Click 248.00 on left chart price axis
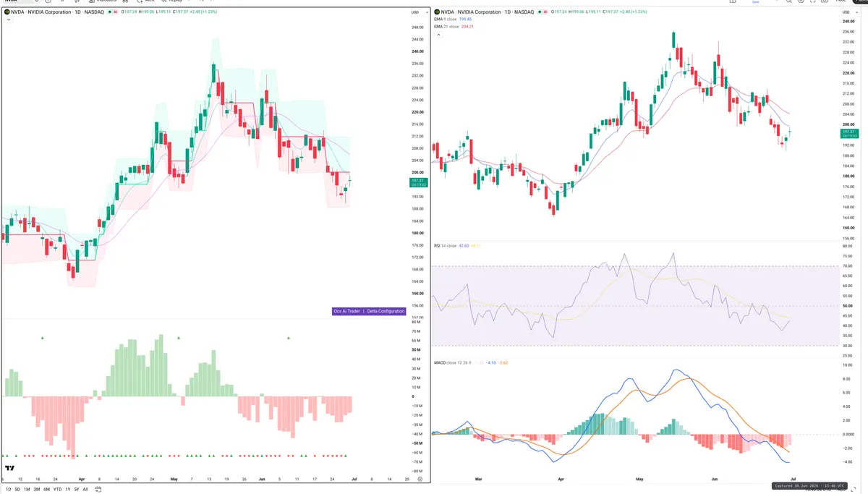Image resolution: width=868 pixels, height=494 pixels. (x=417, y=27)
